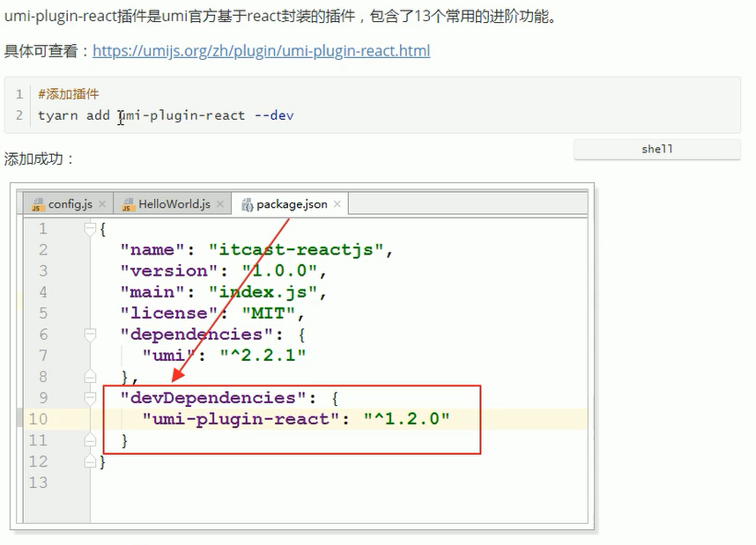Click the "license" key
Screen dimensions: 756x545
tap(169, 313)
